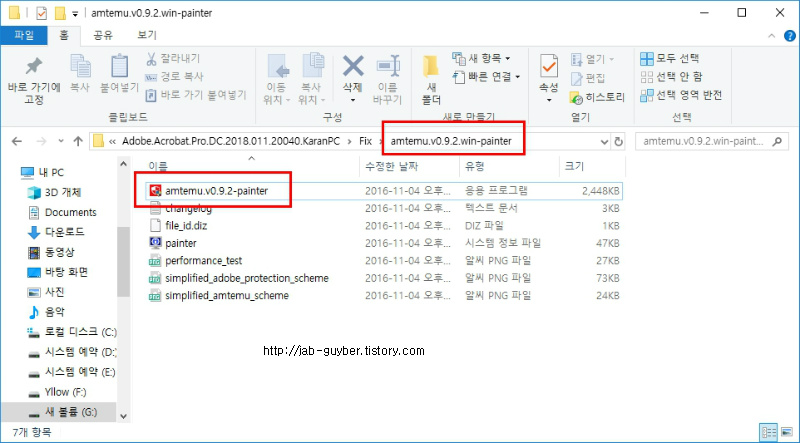This screenshot has width=800, height=443.
Task: Open the 파일 file tab
Action: click(x=23, y=35)
